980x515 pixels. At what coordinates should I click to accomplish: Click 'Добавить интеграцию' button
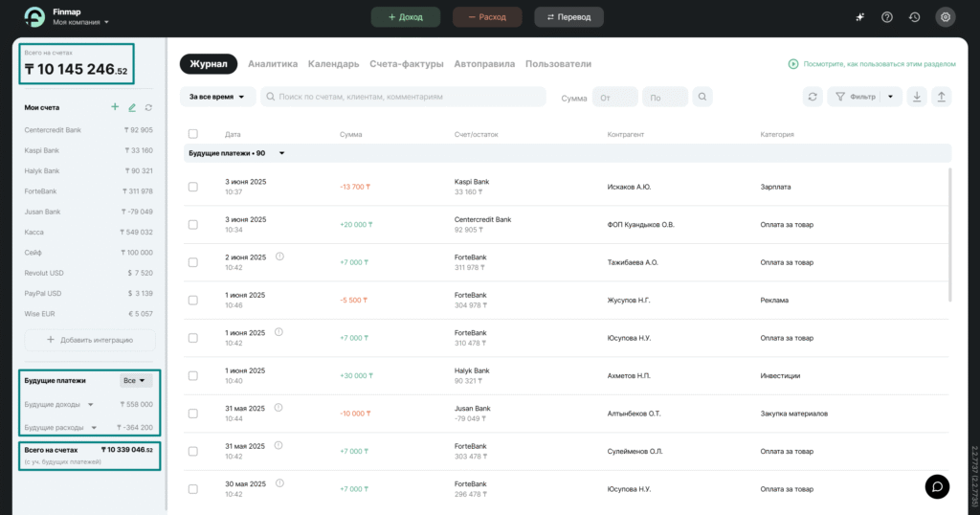point(88,340)
